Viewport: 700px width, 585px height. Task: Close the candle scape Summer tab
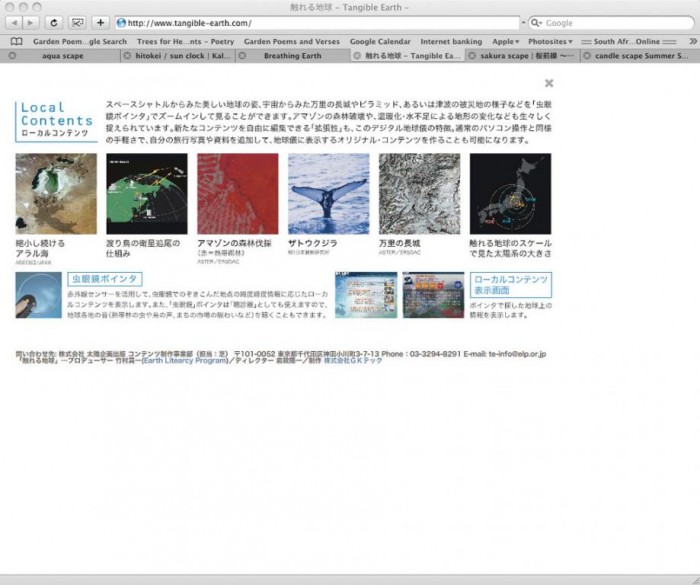click(x=587, y=56)
